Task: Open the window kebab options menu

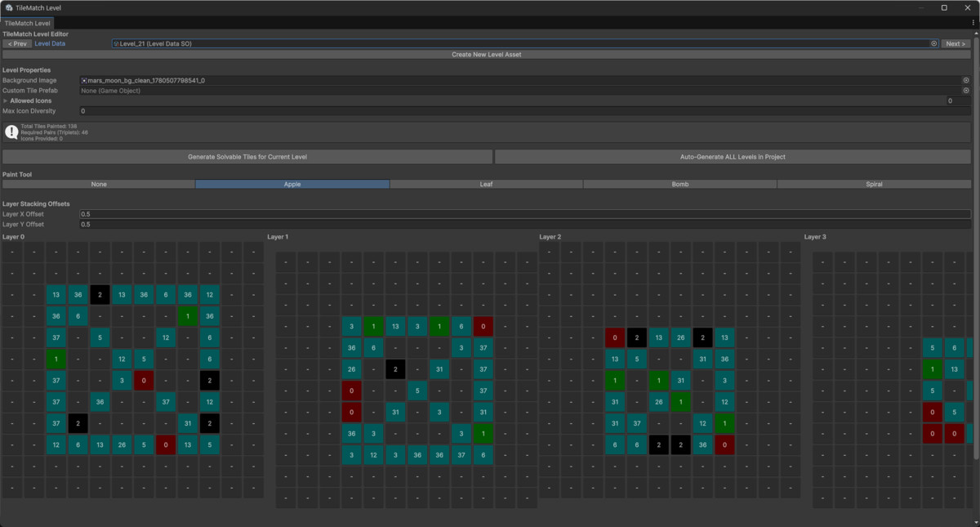Action: point(973,23)
